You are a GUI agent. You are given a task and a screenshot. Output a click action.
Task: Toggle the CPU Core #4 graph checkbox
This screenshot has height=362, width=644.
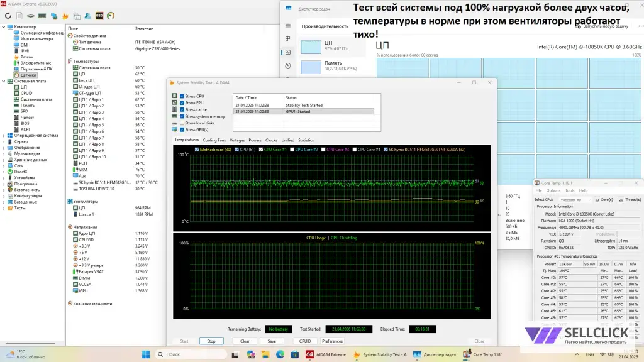pos(355,149)
